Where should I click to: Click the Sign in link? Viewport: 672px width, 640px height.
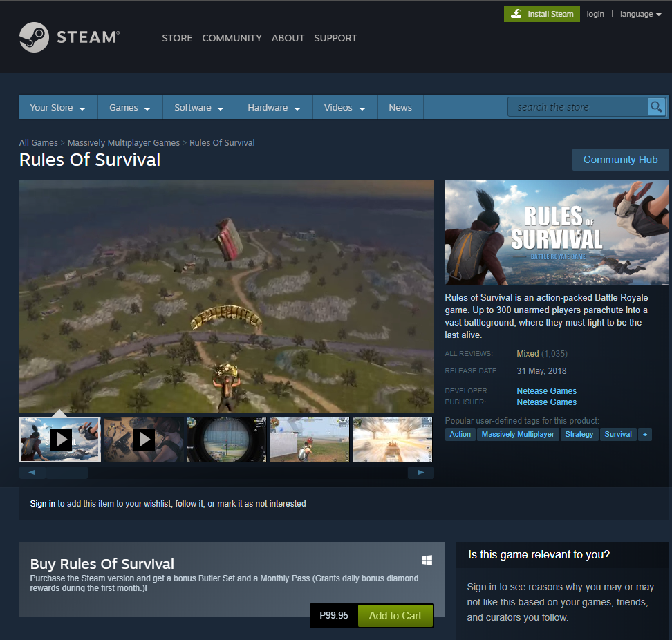tap(42, 503)
